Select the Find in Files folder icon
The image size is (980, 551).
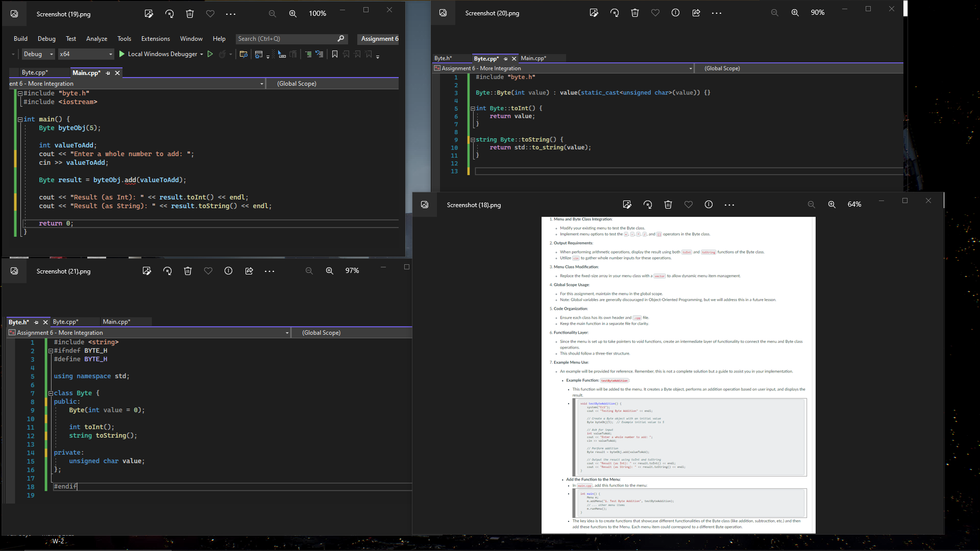coord(243,54)
